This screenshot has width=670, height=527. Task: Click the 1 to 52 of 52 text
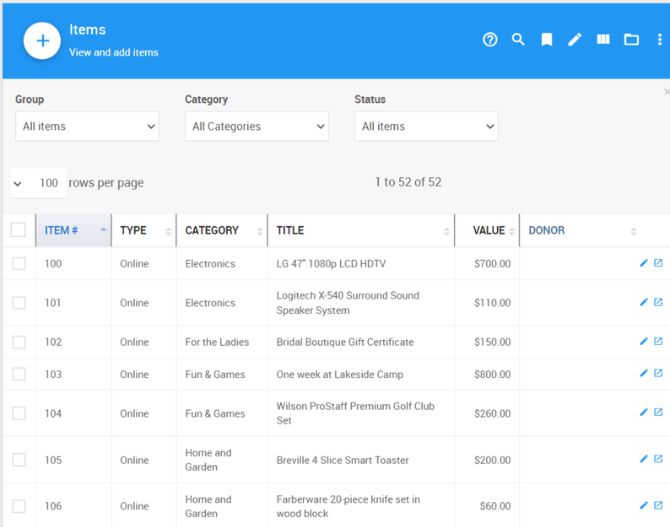click(408, 182)
